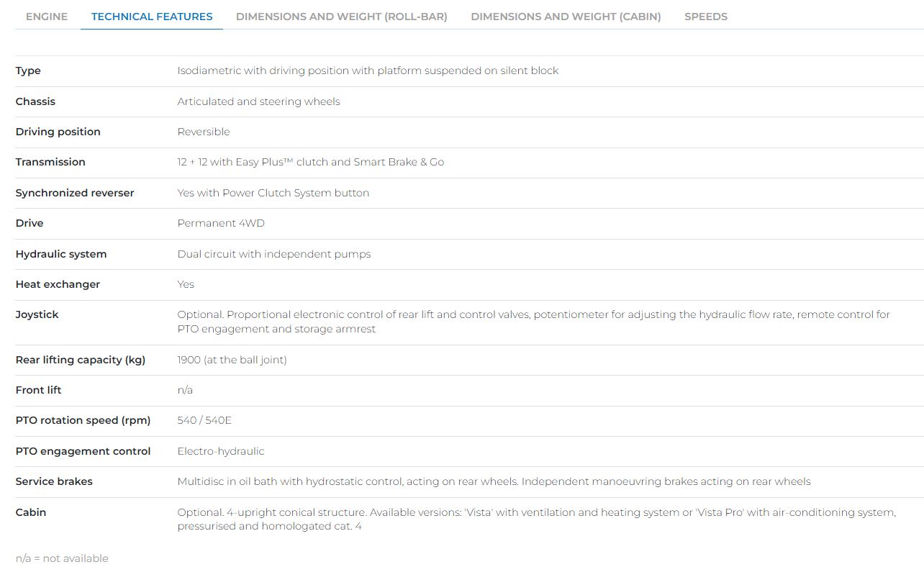Go to the Speeds tab
The width and height of the screenshot is (924, 567).
(x=705, y=17)
